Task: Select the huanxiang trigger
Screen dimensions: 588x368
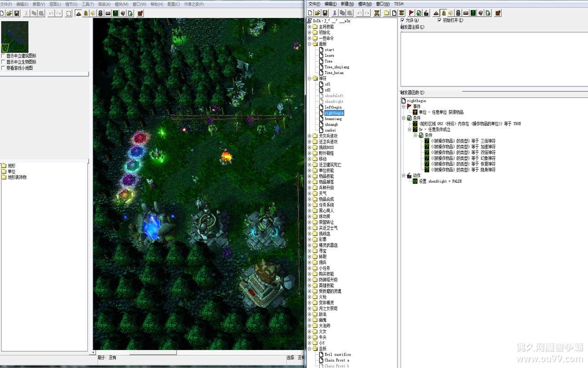Action: (333, 119)
